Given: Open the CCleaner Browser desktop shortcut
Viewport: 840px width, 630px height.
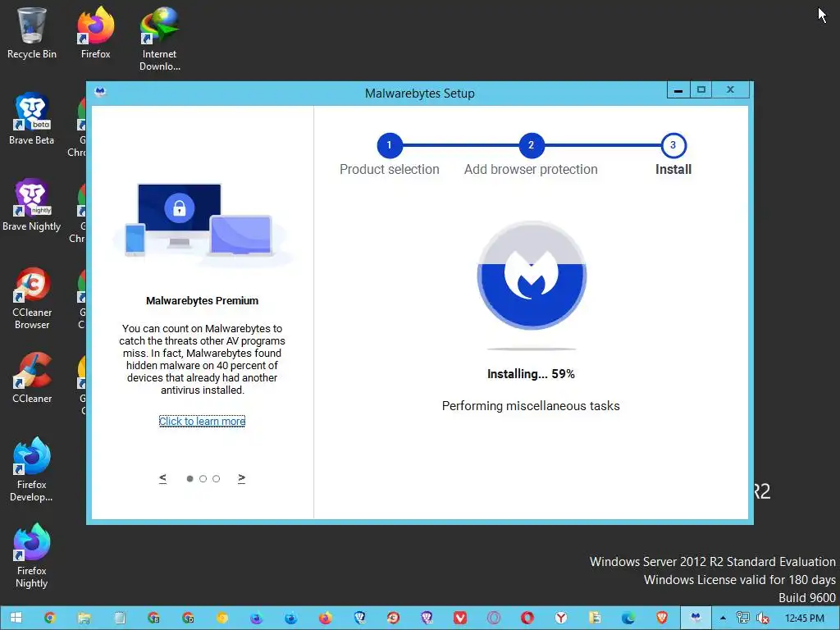Looking at the screenshot, I should point(32,298).
